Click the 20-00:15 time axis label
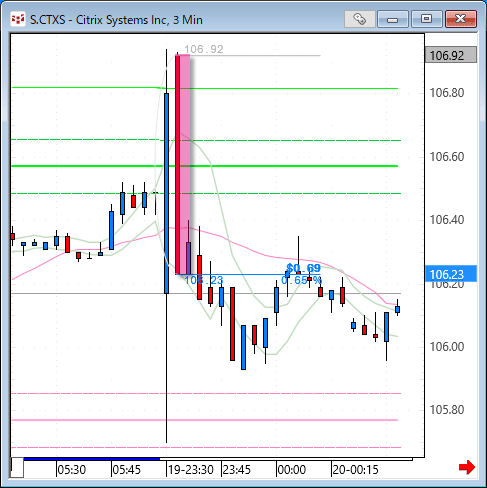The width and height of the screenshot is (487, 488). click(356, 470)
